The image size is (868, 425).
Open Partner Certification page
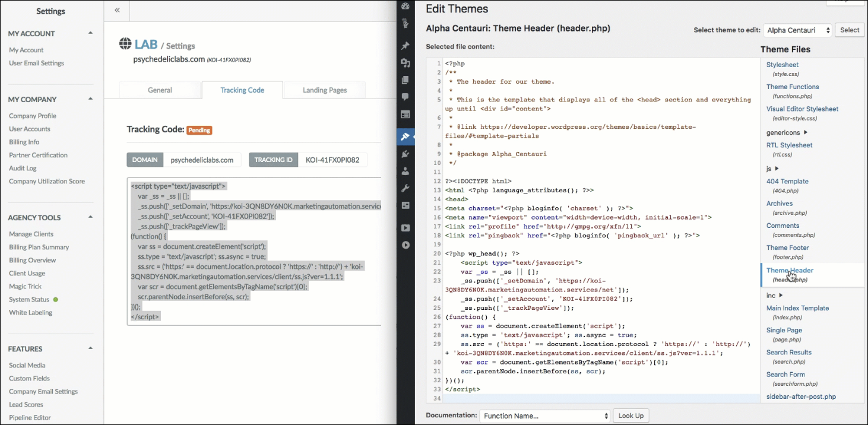(39, 155)
